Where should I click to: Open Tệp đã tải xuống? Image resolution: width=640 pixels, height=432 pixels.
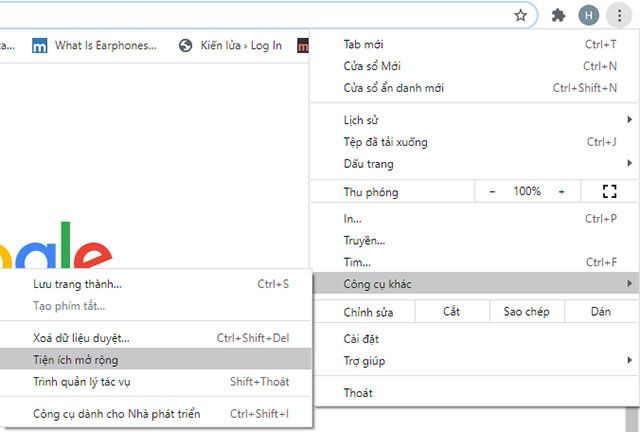474,142
